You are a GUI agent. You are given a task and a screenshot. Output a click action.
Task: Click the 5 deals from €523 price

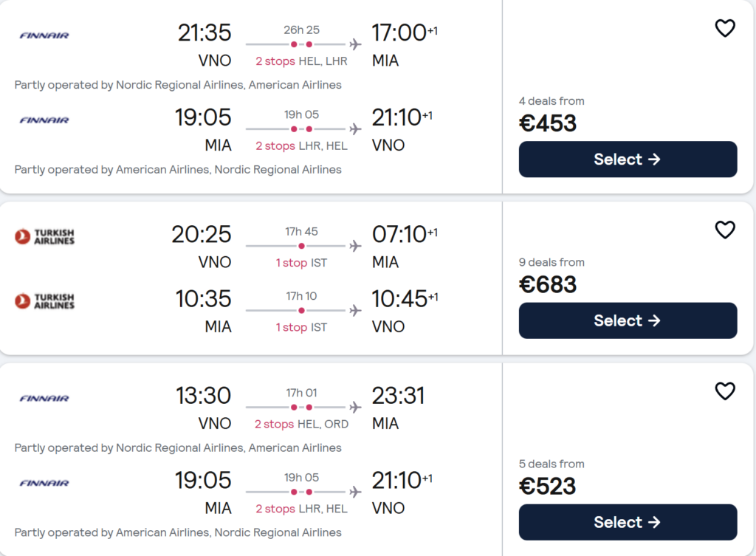tap(548, 486)
